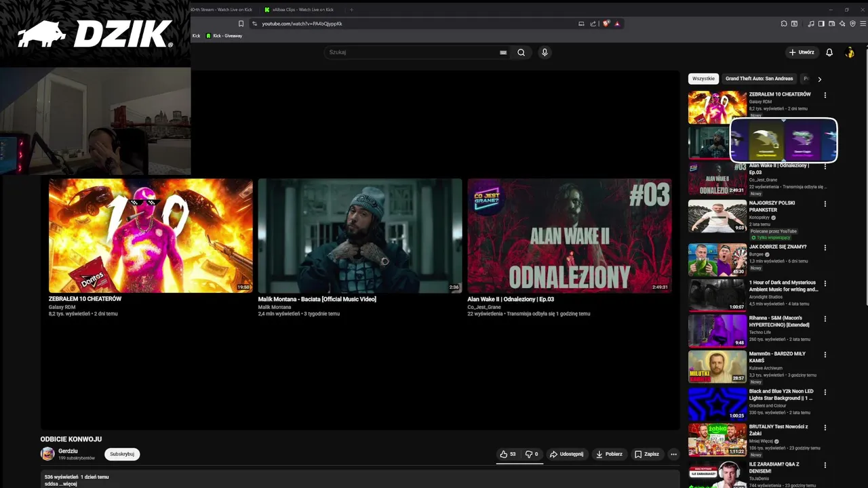Open options for NAJGORSZY POLSKI PRANKSTER
Viewport: 868px width, 488px height.
[x=825, y=204]
